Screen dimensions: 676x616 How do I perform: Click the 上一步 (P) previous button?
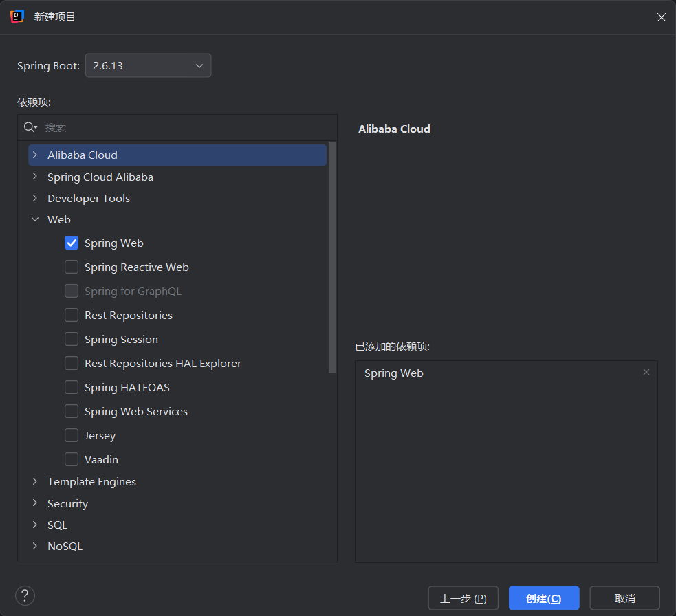tap(463, 598)
